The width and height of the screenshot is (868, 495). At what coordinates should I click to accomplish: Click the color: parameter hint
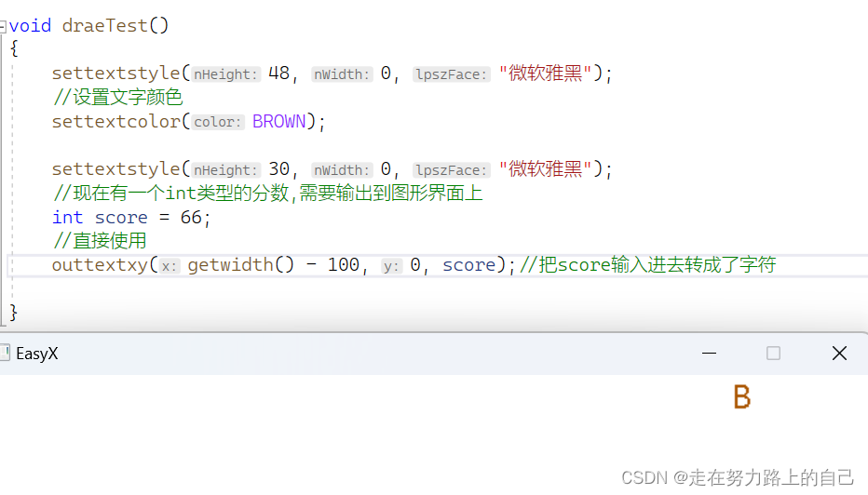point(218,122)
